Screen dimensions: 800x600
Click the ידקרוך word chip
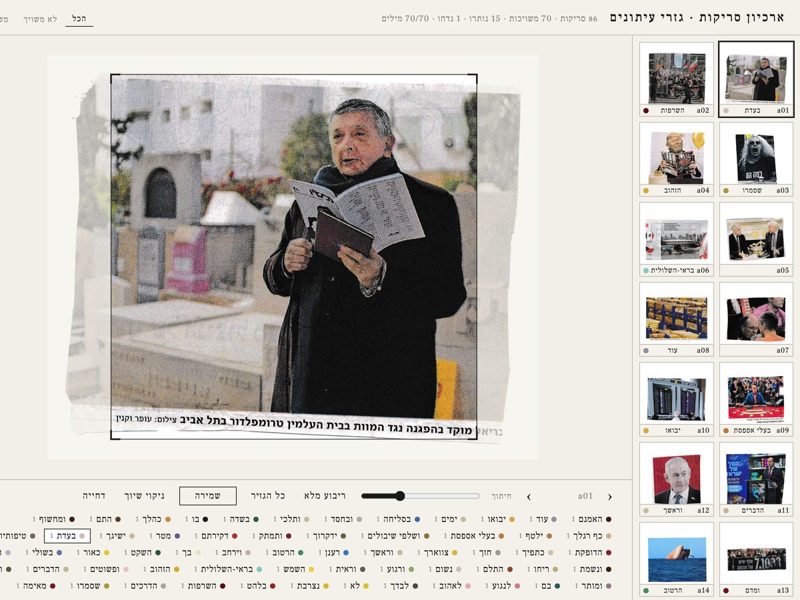327,536
